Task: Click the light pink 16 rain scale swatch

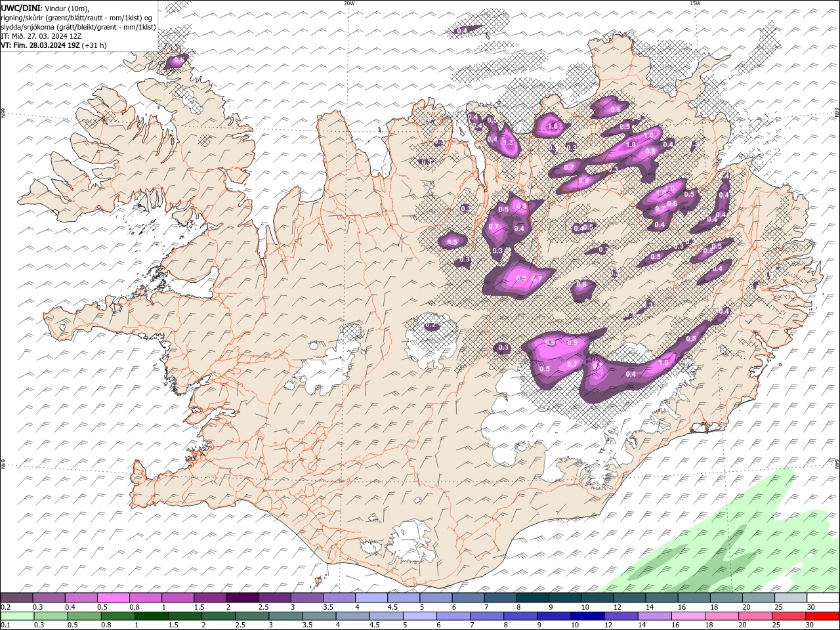Action: point(688,616)
